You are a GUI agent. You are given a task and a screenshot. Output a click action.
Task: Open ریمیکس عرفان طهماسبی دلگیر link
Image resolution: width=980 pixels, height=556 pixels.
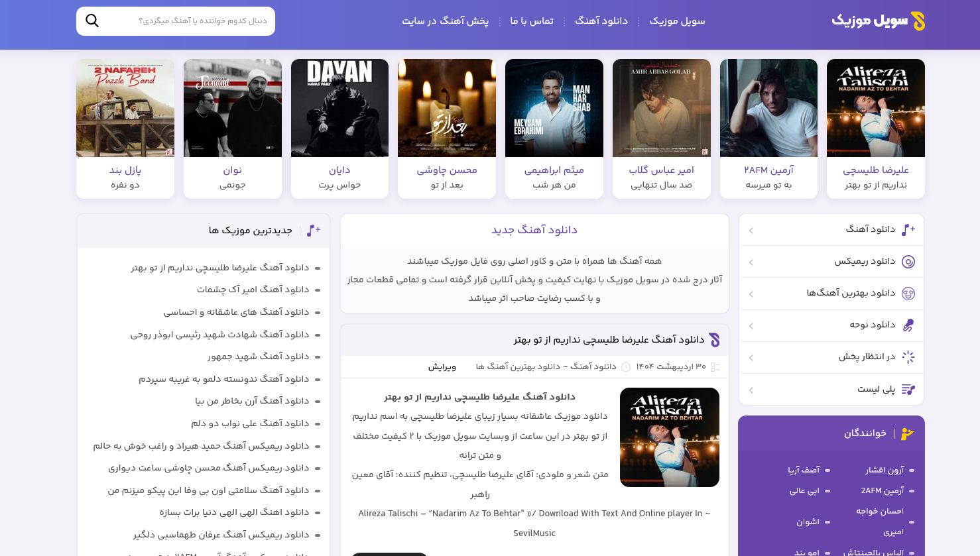[221, 535]
